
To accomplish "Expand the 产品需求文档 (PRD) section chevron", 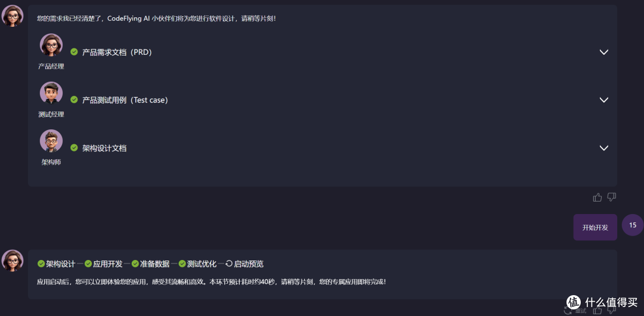I will pos(603,52).
